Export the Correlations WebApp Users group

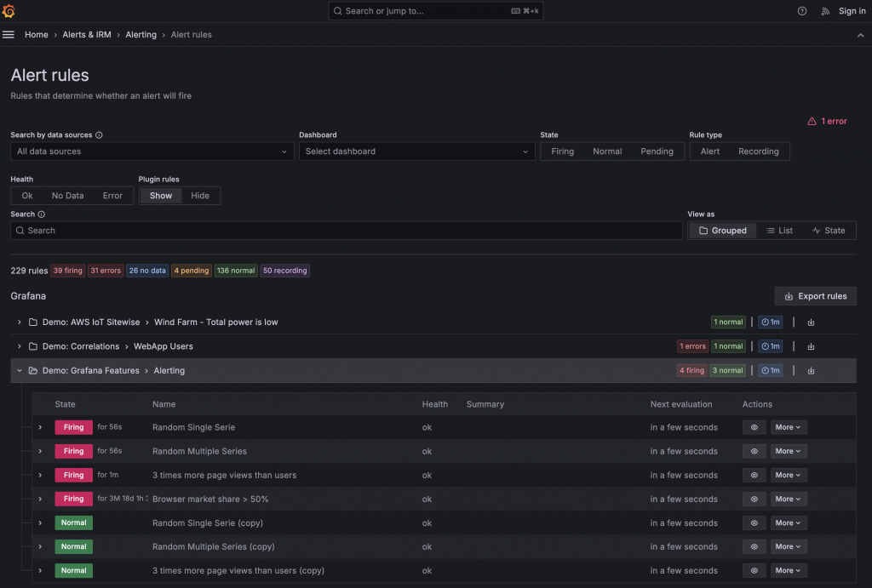click(x=811, y=346)
